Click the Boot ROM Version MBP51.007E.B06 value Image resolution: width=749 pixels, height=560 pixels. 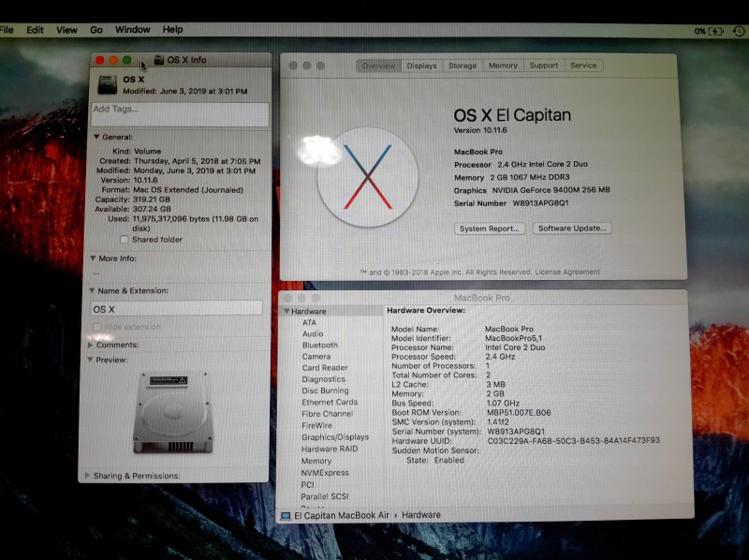click(519, 412)
